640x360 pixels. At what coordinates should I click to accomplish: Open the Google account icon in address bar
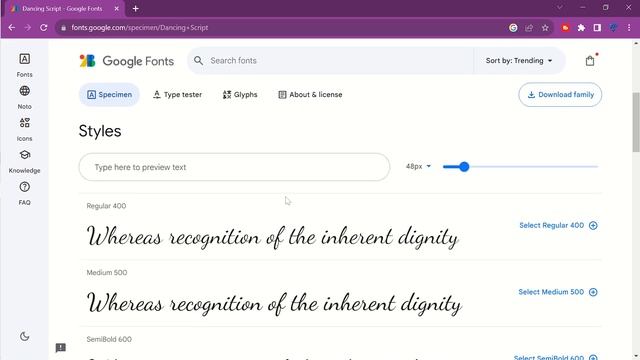pyautogui.click(x=513, y=28)
